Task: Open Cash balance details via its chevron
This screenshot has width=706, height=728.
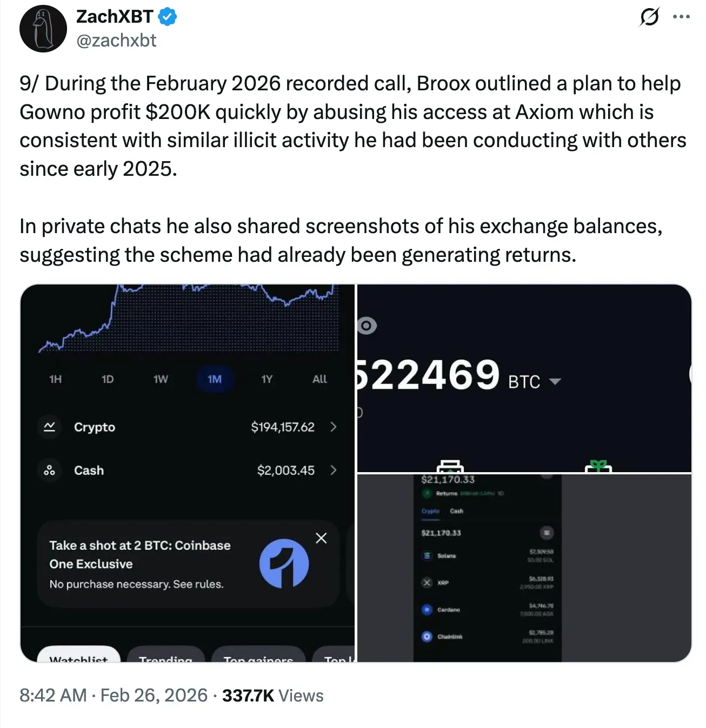Action: (334, 470)
